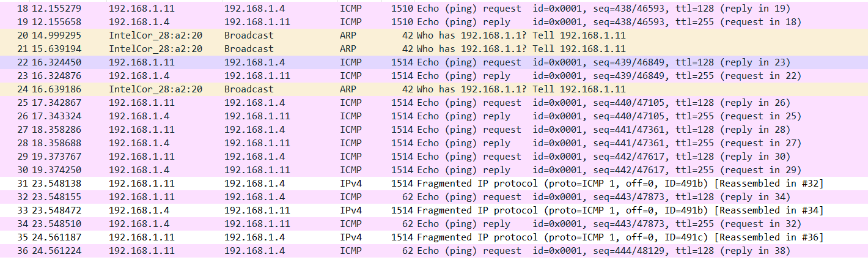The image size is (868, 260).
Task: Select fragmented IPv4 packet 33 from 192.168.1.4
Action: [428, 210]
